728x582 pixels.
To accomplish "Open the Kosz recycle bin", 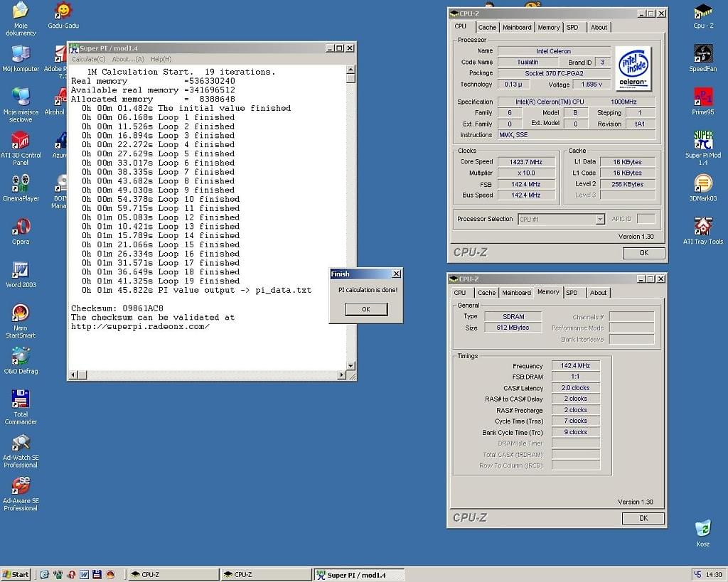I will pos(703,533).
